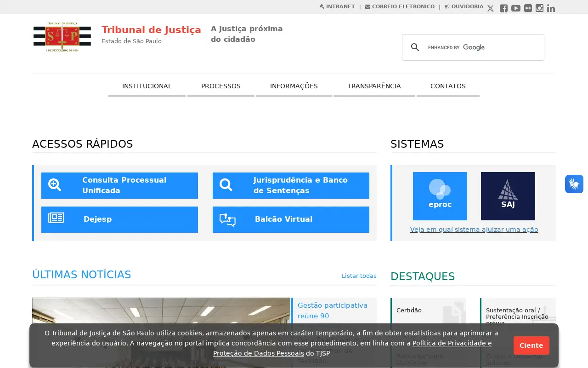Open the SAJ system tile

(x=508, y=196)
